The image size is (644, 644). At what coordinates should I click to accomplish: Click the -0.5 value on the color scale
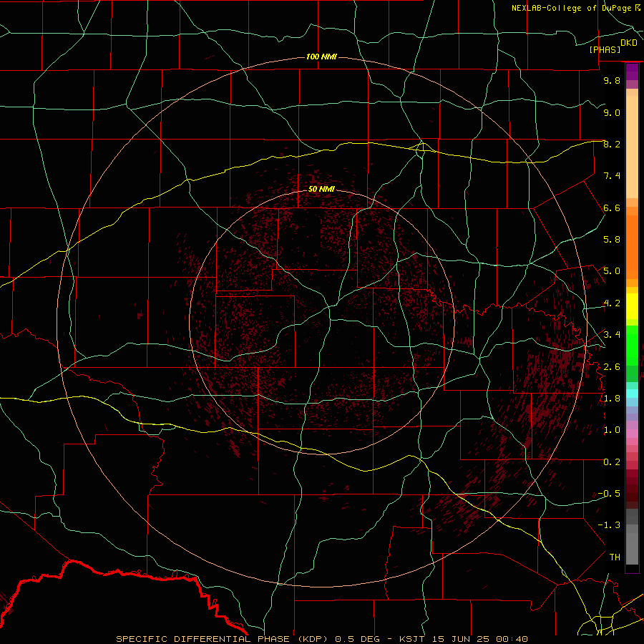click(x=609, y=494)
